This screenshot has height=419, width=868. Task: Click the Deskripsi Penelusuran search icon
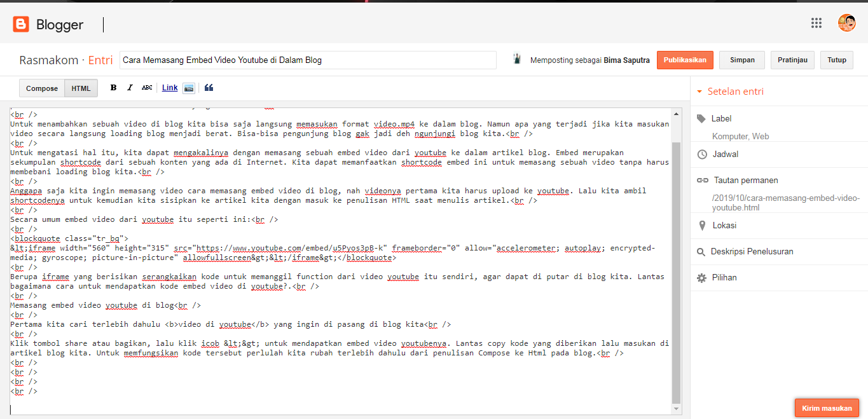[701, 251]
